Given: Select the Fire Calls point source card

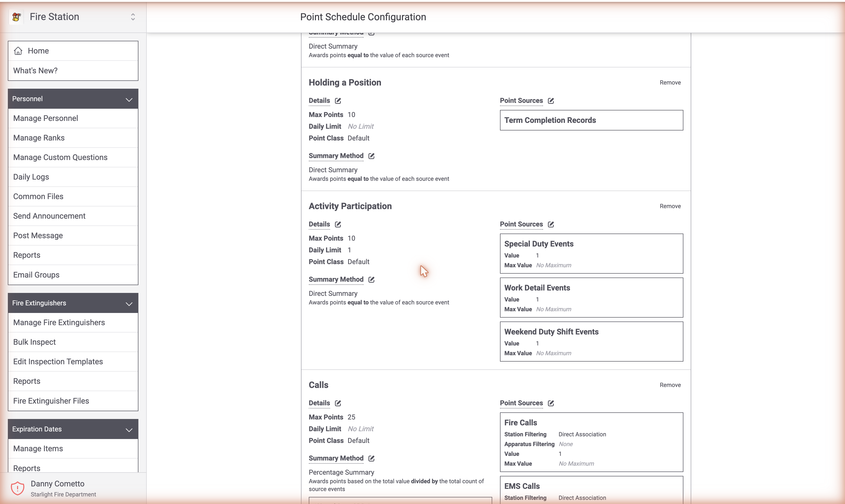Looking at the screenshot, I should click(x=591, y=442).
